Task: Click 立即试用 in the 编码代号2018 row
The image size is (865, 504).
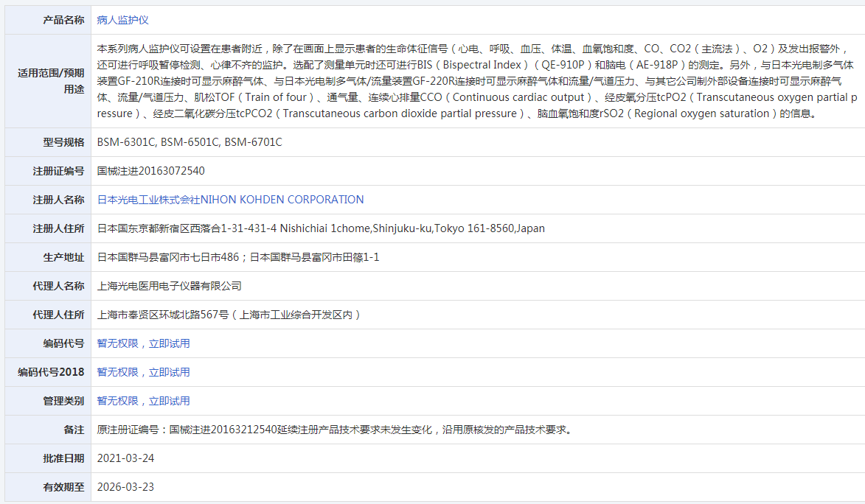Action: tap(170, 371)
